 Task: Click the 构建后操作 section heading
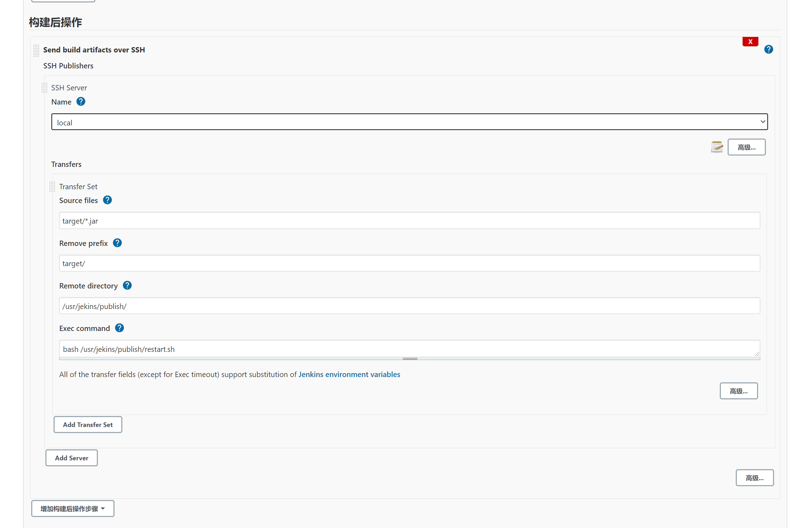(x=55, y=22)
